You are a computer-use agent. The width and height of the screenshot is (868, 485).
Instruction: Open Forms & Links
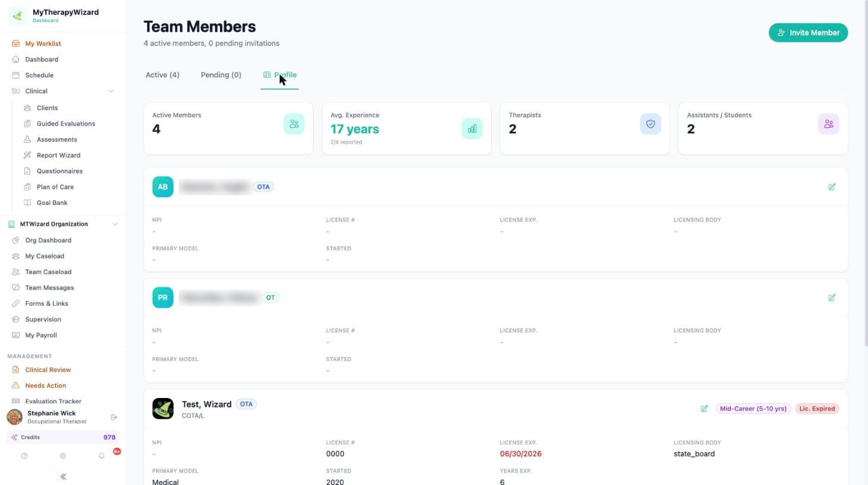point(46,303)
